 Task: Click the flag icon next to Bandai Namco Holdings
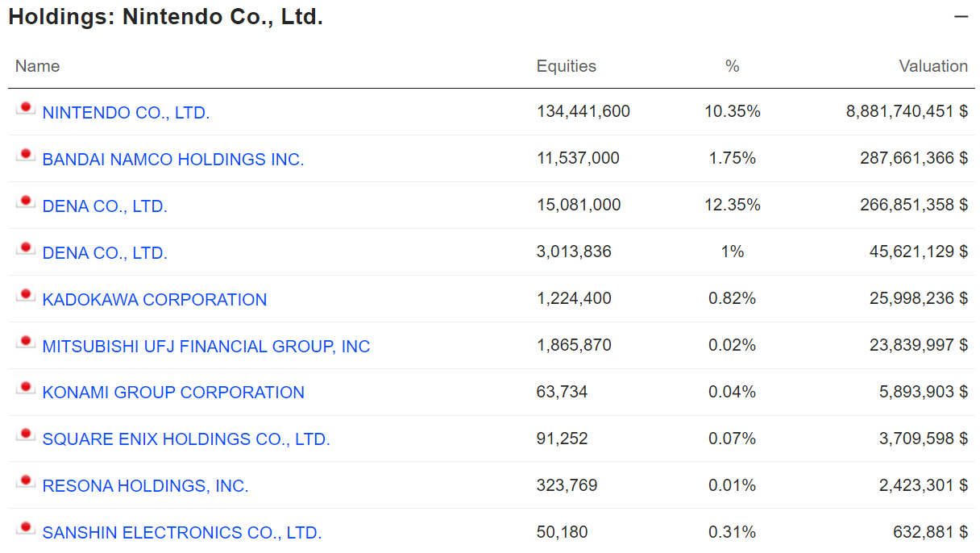(x=25, y=156)
